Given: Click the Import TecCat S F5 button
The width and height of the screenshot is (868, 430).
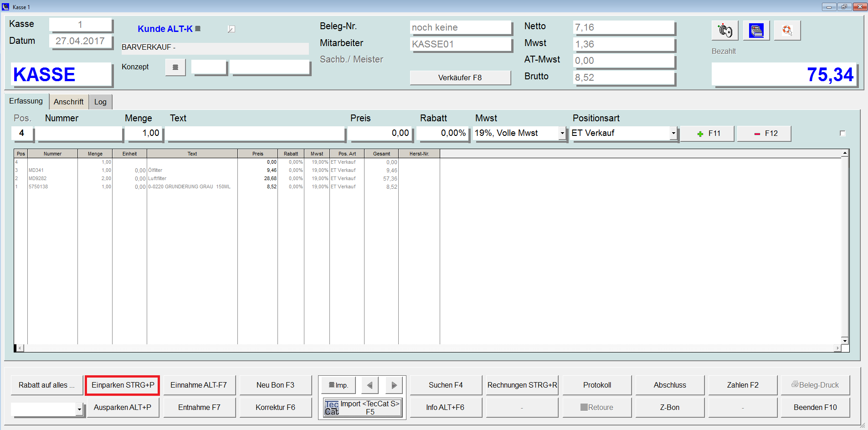Looking at the screenshot, I should pos(363,408).
